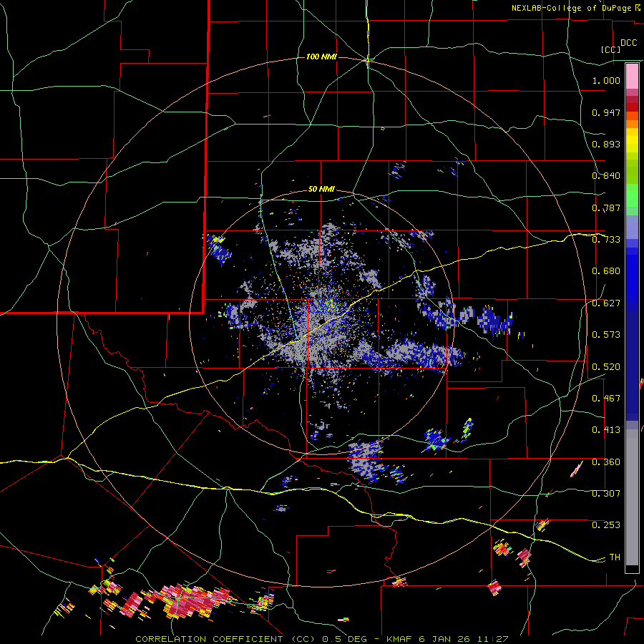
Task: Select the 0.947 scale value
Action: point(606,112)
